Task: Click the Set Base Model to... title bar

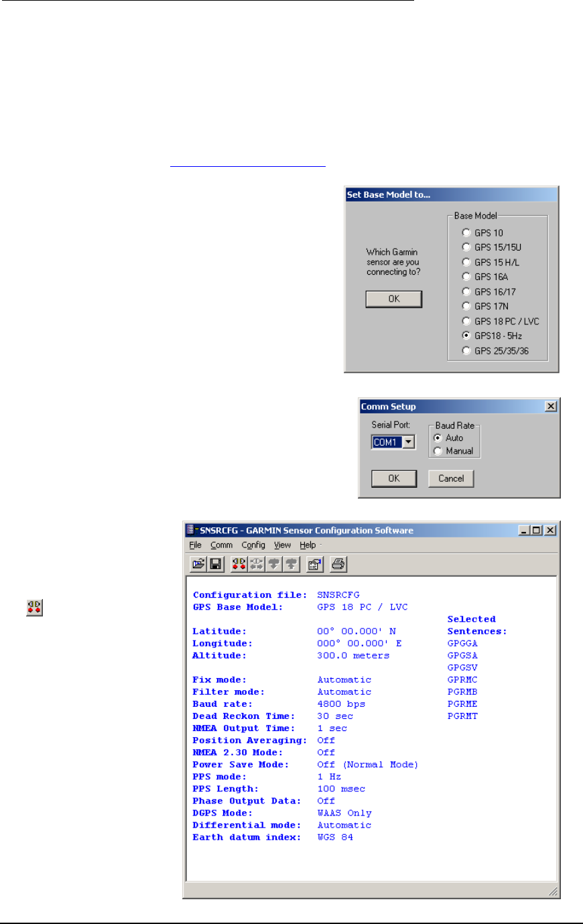Action: click(452, 195)
